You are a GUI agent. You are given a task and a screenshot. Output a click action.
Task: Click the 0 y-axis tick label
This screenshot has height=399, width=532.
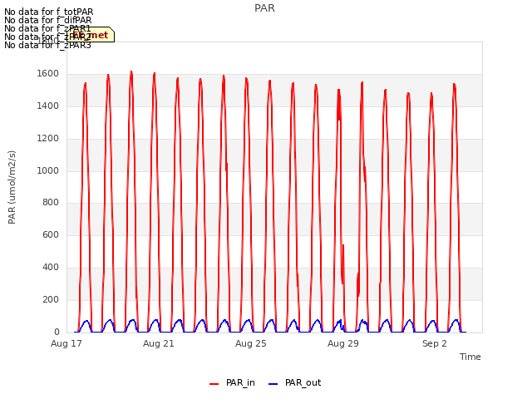click(x=57, y=332)
